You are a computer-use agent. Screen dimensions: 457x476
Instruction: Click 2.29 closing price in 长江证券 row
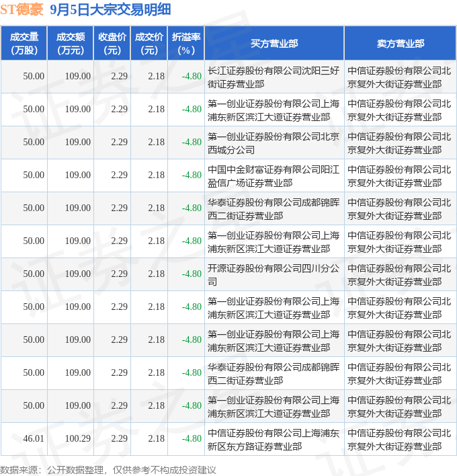[119, 76]
